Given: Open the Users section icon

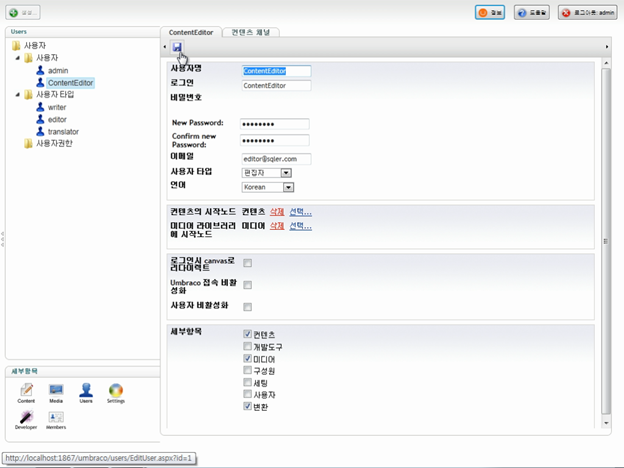Looking at the screenshot, I should point(86,393).
